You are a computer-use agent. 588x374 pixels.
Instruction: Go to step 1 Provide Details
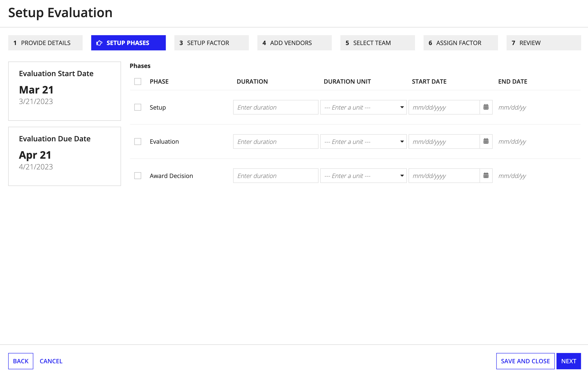click(45, 43)
